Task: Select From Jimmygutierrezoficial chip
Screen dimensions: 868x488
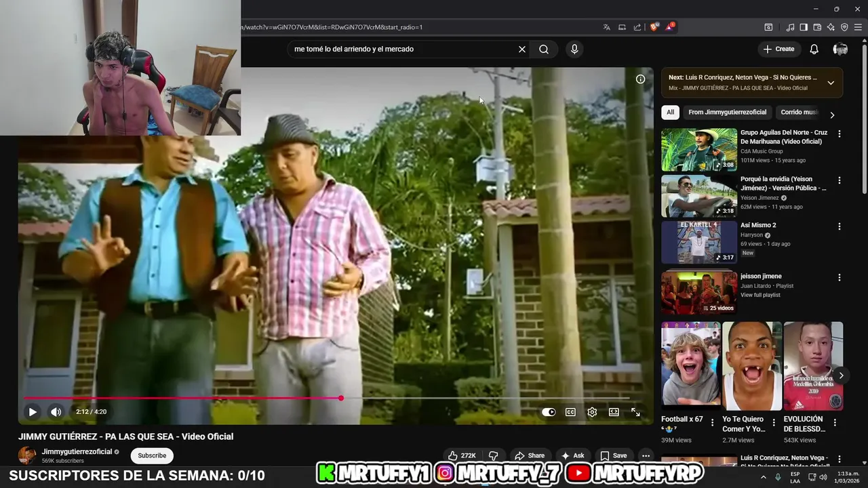Action: [x=727, y=113]
